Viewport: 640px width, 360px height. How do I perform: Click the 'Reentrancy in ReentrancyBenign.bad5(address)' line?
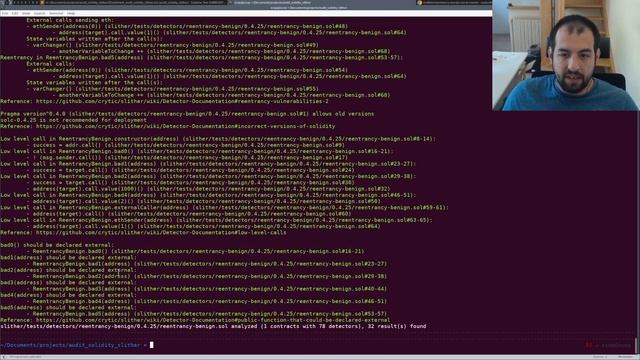(202, 58)
